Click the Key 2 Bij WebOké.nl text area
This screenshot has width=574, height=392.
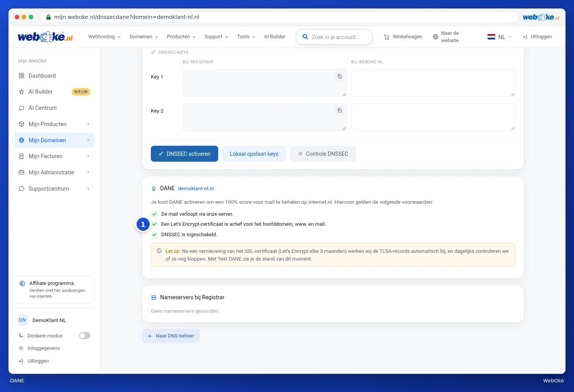(433, 117)
